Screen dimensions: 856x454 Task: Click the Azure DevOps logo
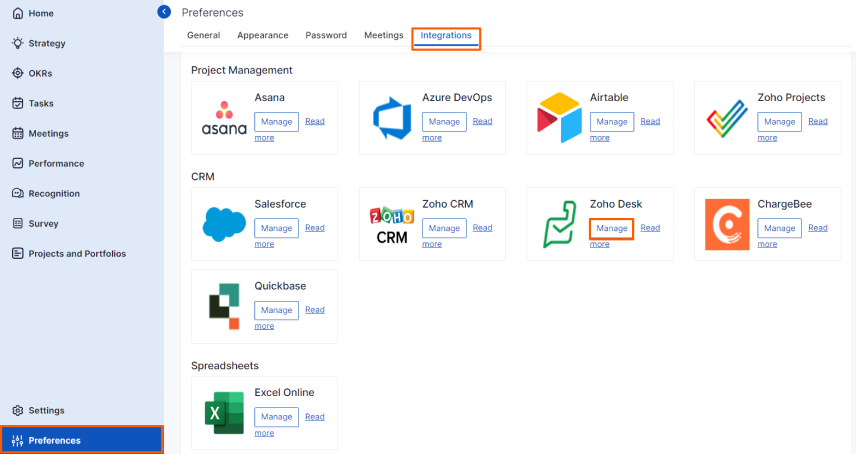(x=391, y=118)
